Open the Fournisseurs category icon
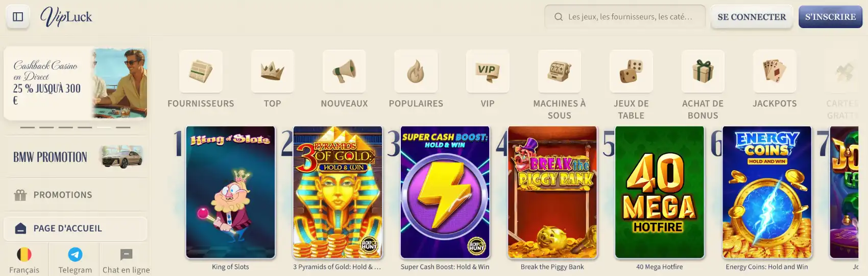Screen dimensions: 868x276 click(201, 72)
